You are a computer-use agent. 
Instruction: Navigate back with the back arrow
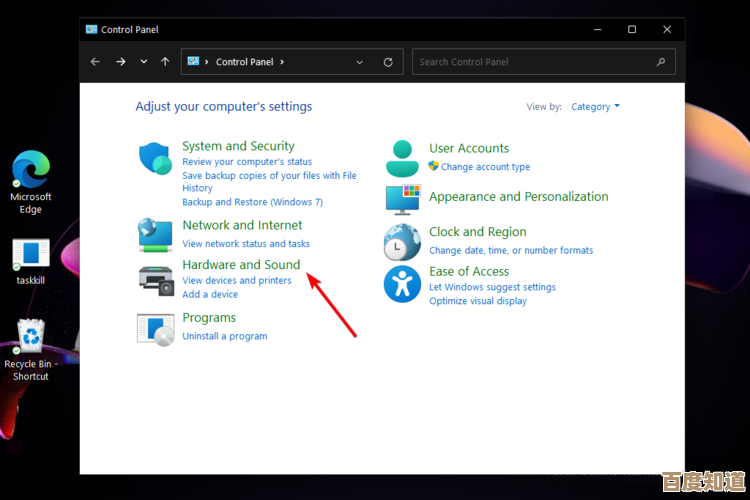(x=96, y=62)
